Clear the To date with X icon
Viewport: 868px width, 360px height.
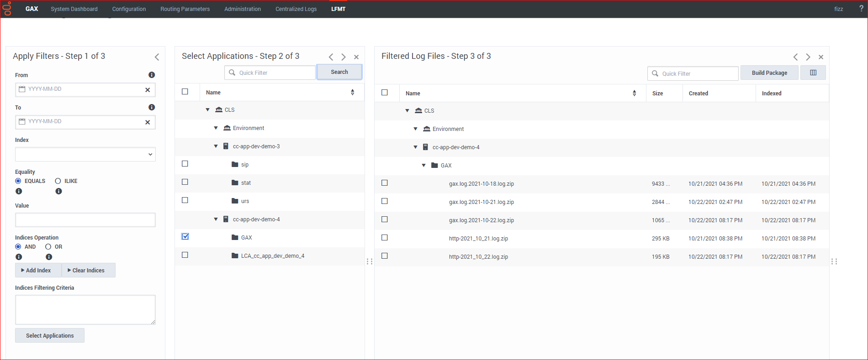(x=148, y=122)
